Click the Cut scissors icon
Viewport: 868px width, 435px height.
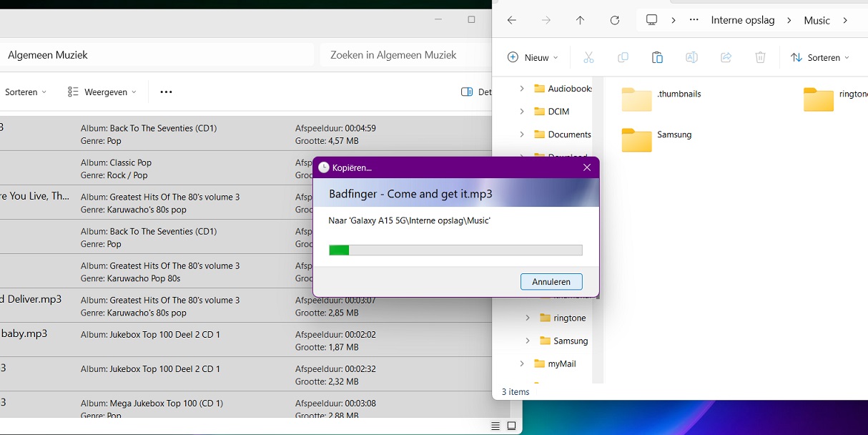click(x=588, y=58)
